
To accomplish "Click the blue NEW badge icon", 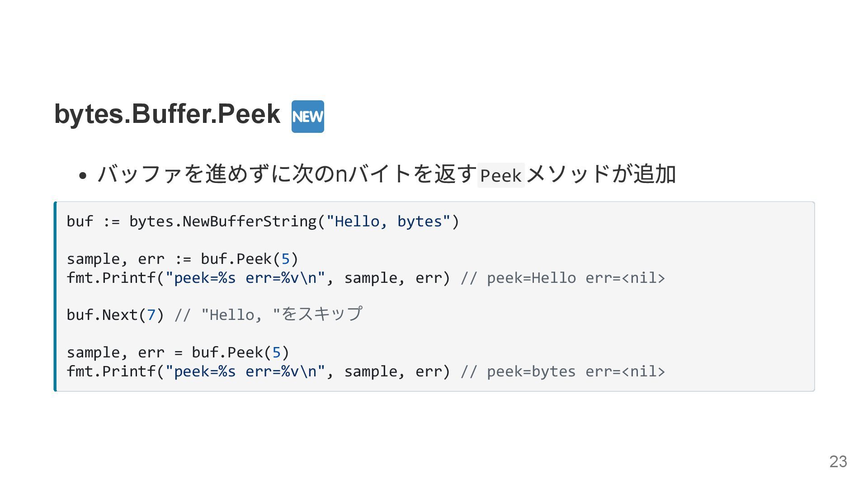I will [x=307, y=117].
